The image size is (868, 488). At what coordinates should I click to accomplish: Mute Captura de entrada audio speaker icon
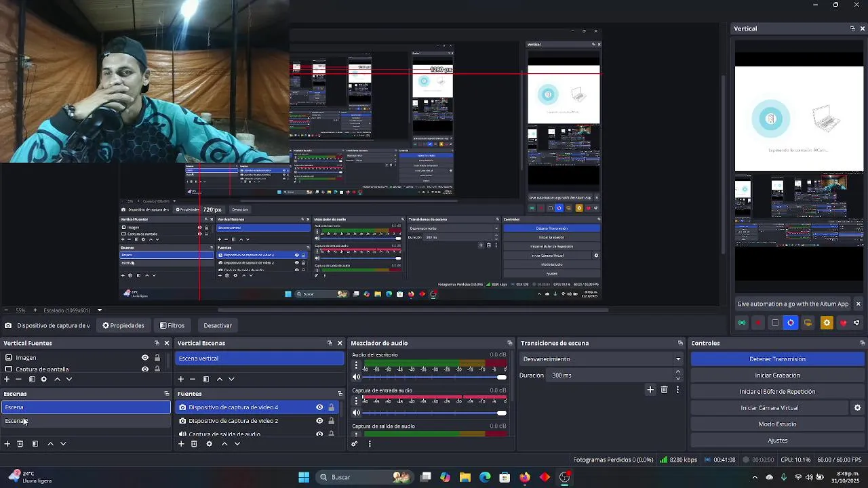pos(356,413)
